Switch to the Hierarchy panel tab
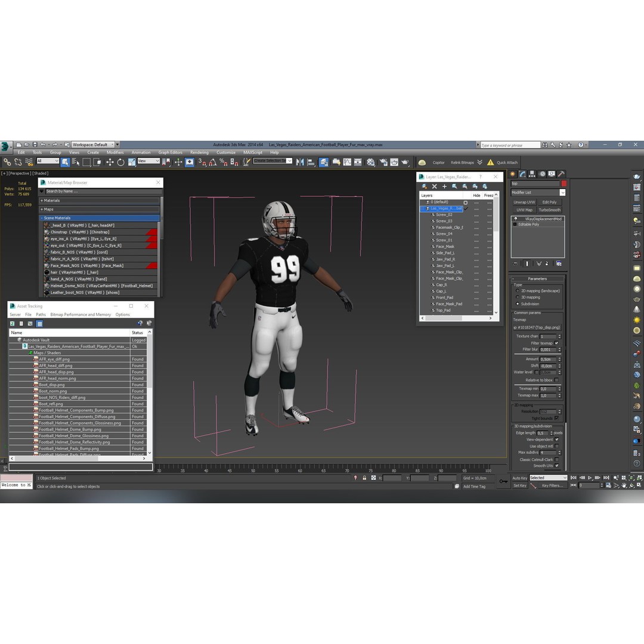644x644 pixels. coord(532,174)
